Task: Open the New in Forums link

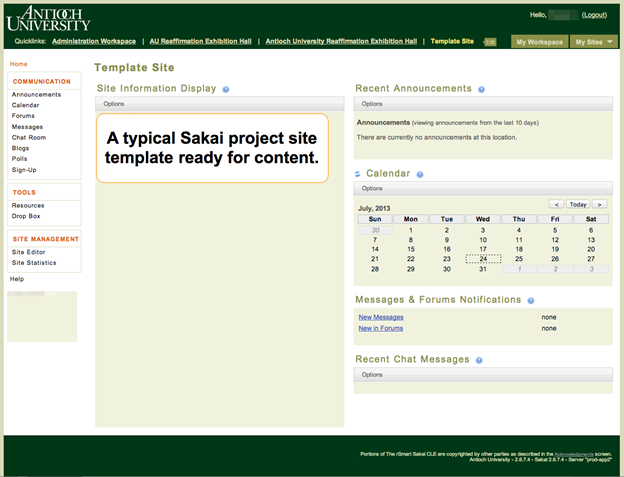Action: pos(380,329)
